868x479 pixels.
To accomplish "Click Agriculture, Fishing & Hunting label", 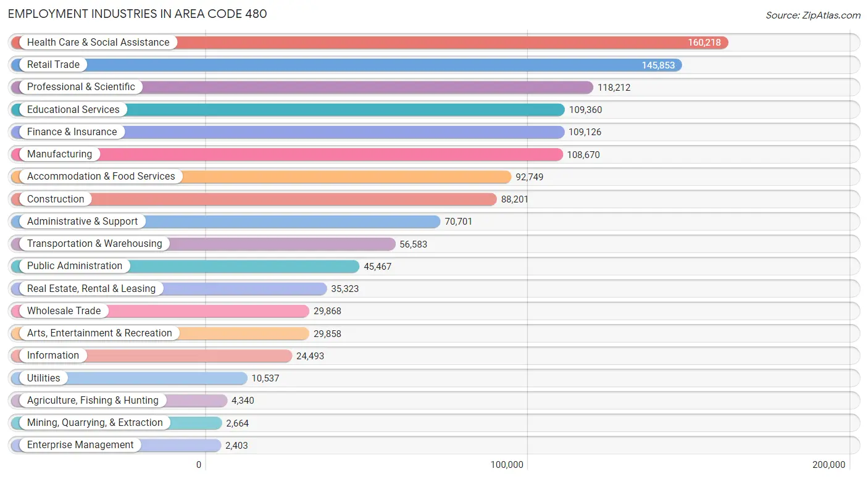I will (x=93, y=400).
